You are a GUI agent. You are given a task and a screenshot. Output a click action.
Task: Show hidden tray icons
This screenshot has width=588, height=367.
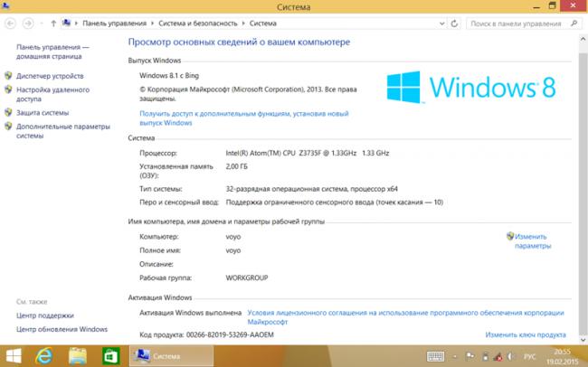455,356
